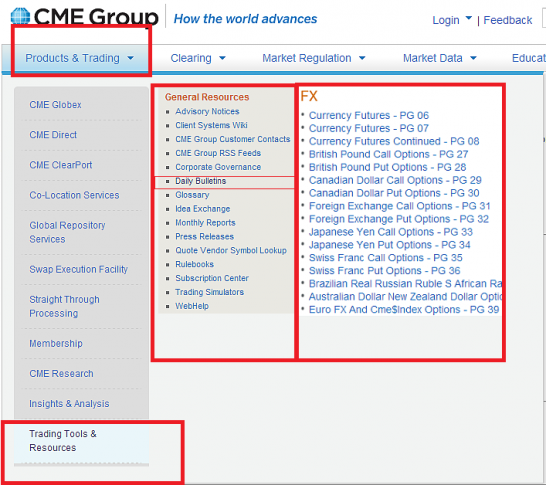
Task: Open Client Systems Wiki
Action: click(x=211, y=125)
